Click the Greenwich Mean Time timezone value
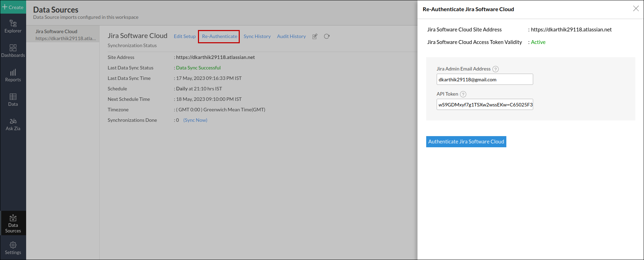Screen dimensions: 644x260 point(221,110)
